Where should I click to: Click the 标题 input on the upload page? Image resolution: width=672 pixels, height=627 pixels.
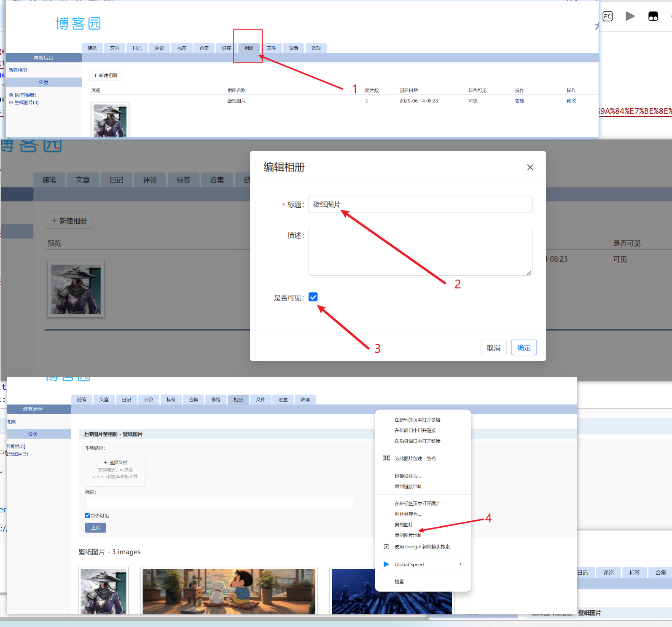point(219,502)
